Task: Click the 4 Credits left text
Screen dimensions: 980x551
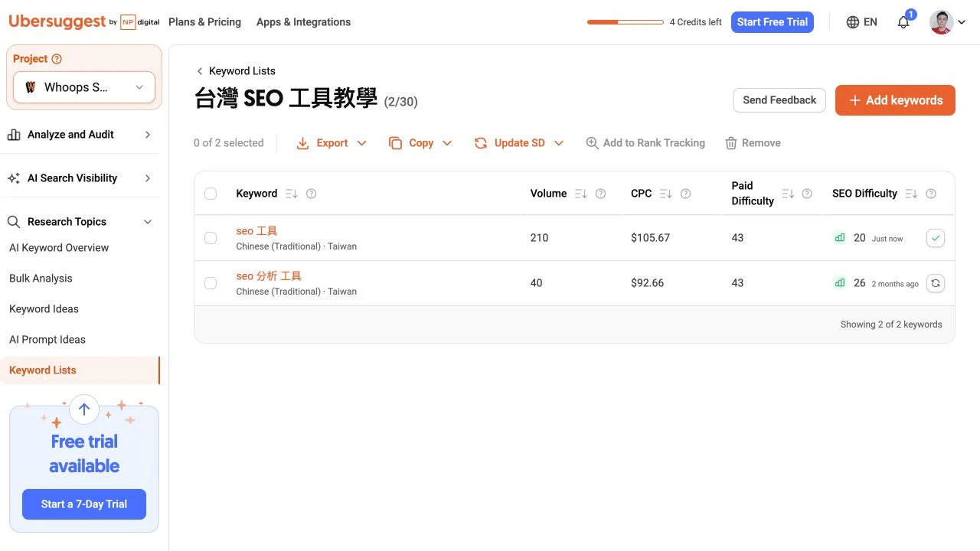Action: click(695, 22)
